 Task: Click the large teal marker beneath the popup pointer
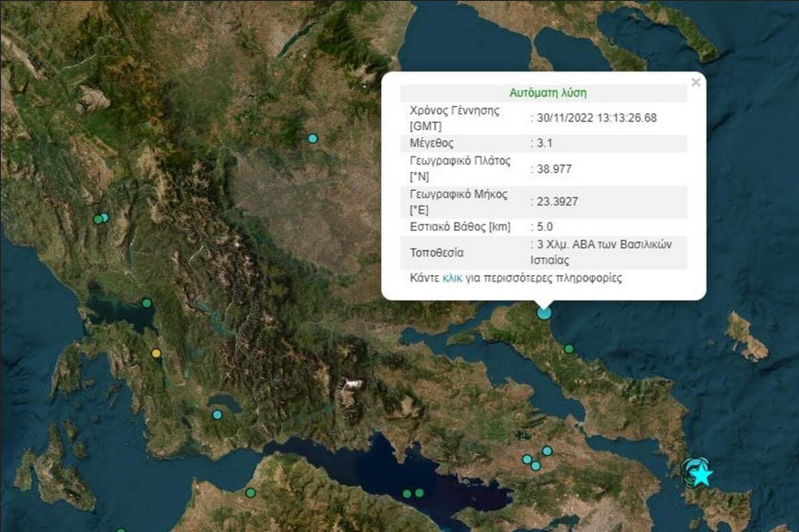(544, 313)
